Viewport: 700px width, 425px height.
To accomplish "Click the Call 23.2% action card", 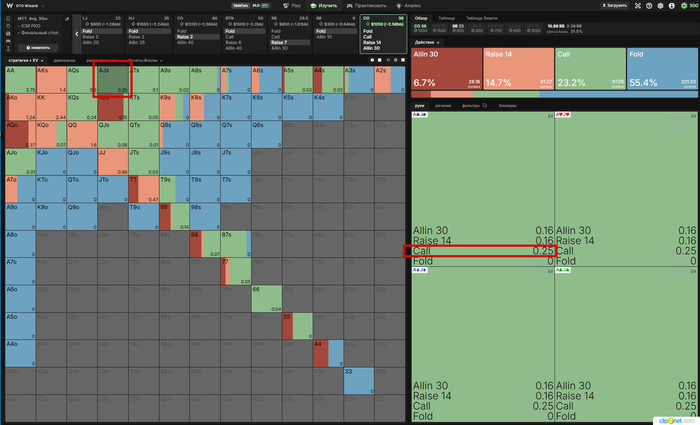I will click(x=591, y=69).
